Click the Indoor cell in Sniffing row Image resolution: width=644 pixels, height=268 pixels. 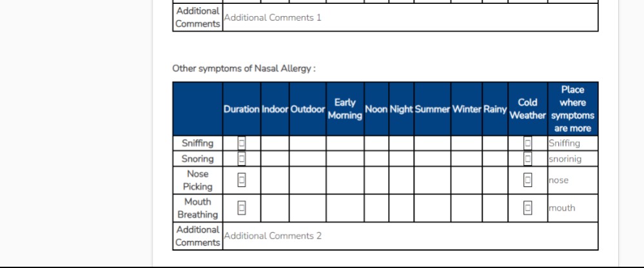pos(275,143)
